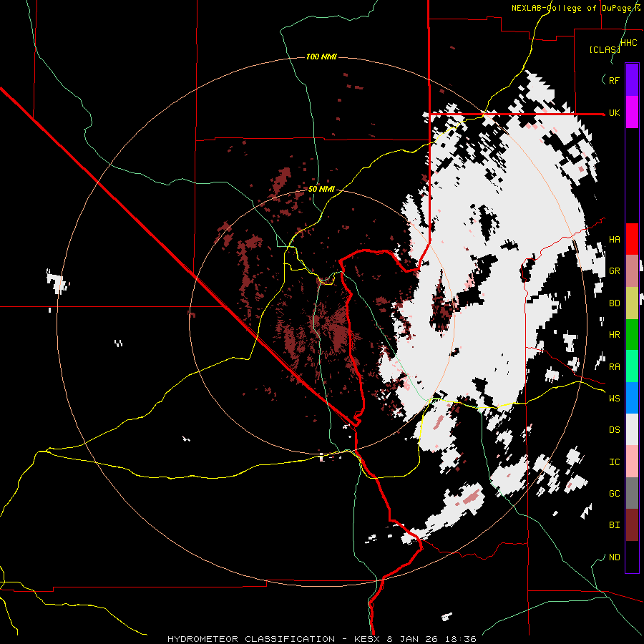
Task: Click the HR legend label
Action: (x=614, y=335)
